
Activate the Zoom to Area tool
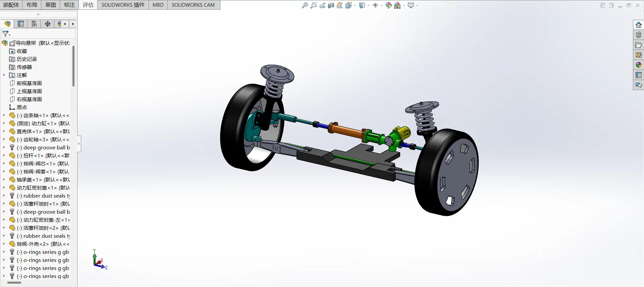pos(313,5)
